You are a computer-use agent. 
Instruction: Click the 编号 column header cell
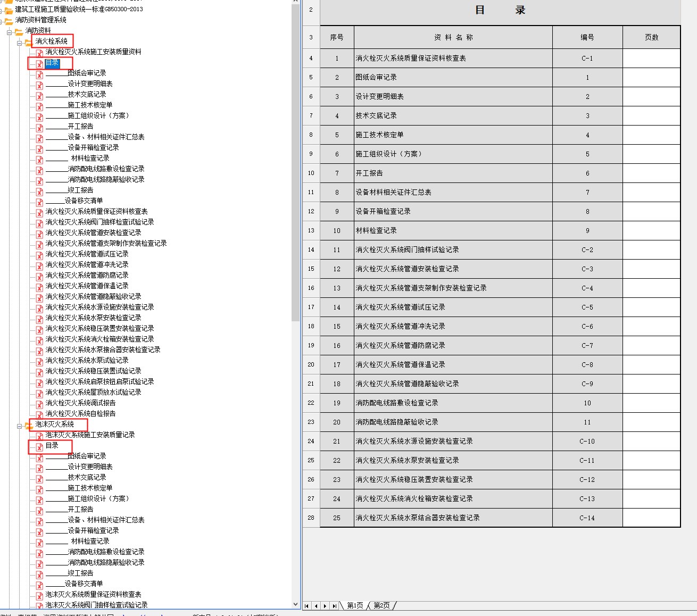pyautogui.click(x=587, y=37)
